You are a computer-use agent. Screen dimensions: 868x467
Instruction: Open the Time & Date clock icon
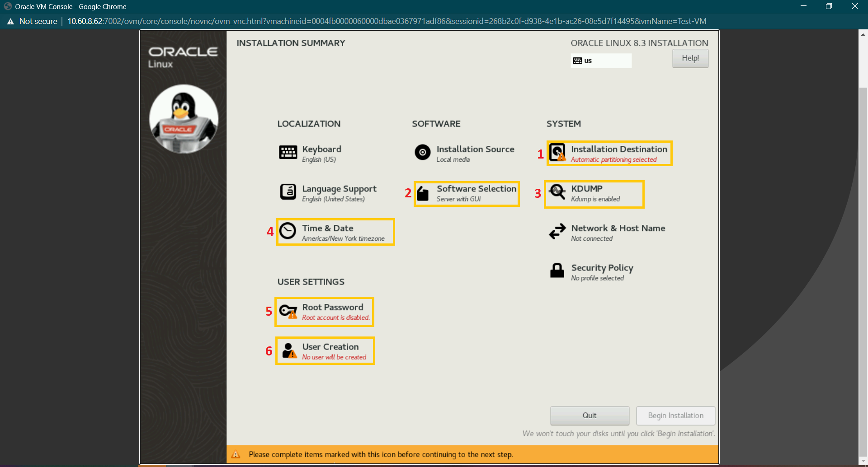tap(288, 231)
